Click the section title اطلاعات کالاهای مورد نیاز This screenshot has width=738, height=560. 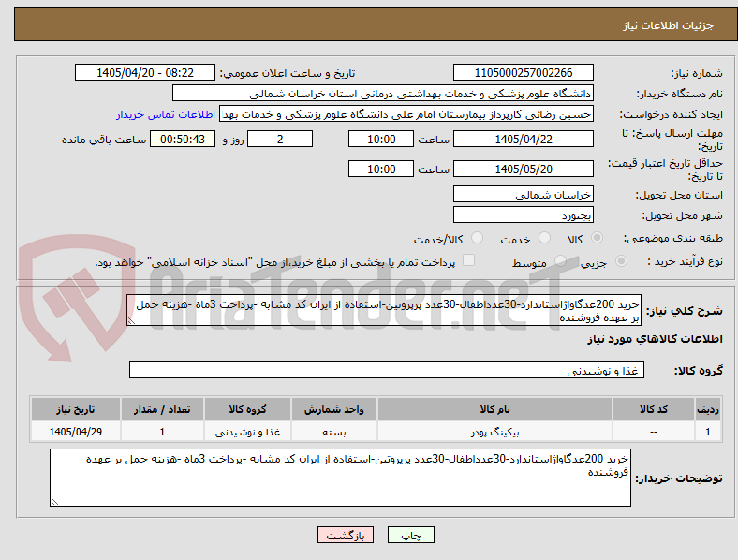[x=655, y=339]
